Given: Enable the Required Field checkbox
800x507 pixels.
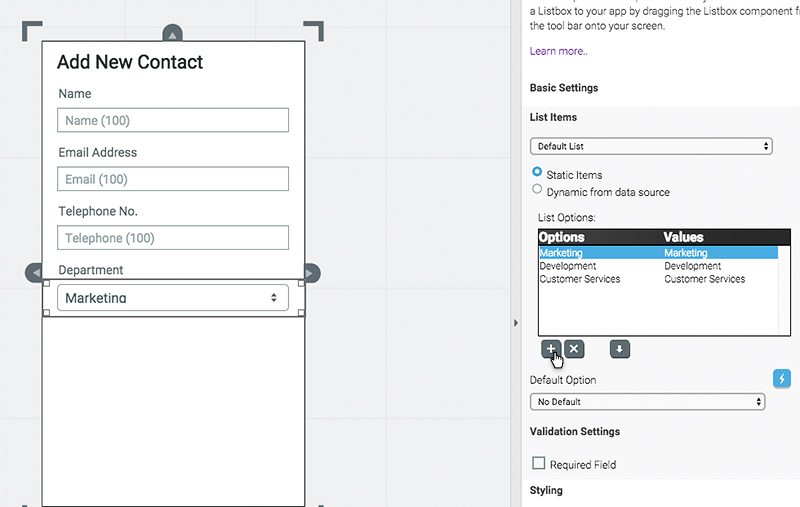Looking at the screenshot, I should pyautogui.click(x=538, y=463).
